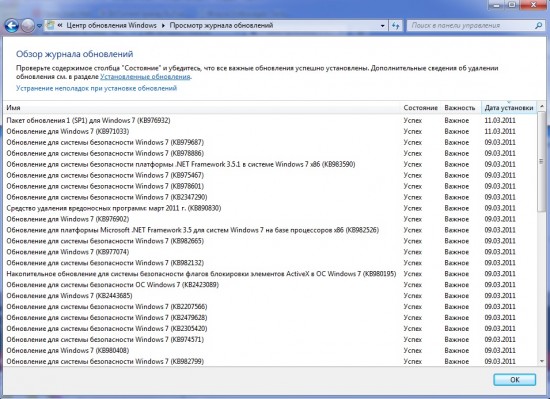Click the vertical scrollbar thumb
The width and height of the screenshot is (550, 399).
(542, 161)
